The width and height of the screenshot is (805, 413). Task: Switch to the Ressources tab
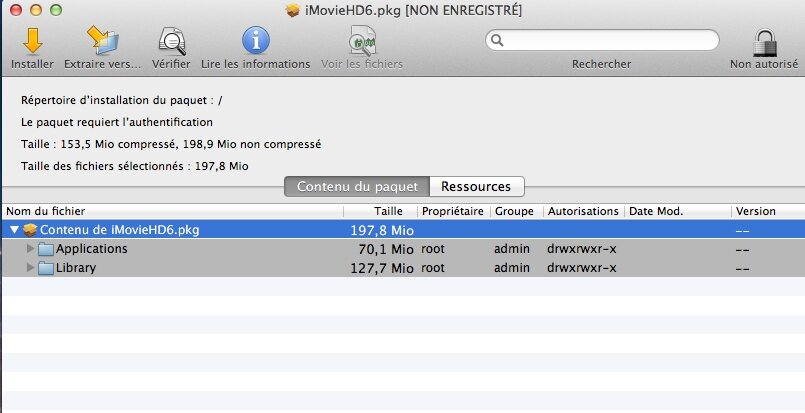tap(476, 186)
